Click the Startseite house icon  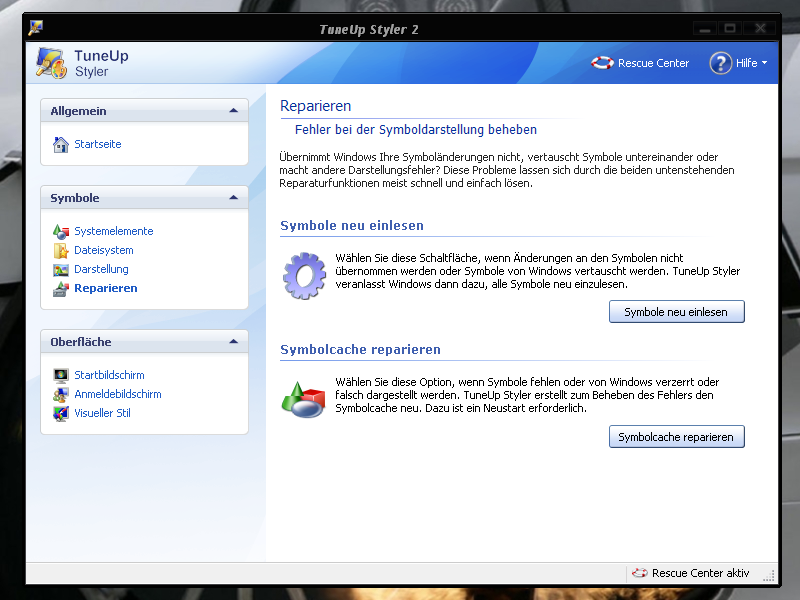pos(61,144)
